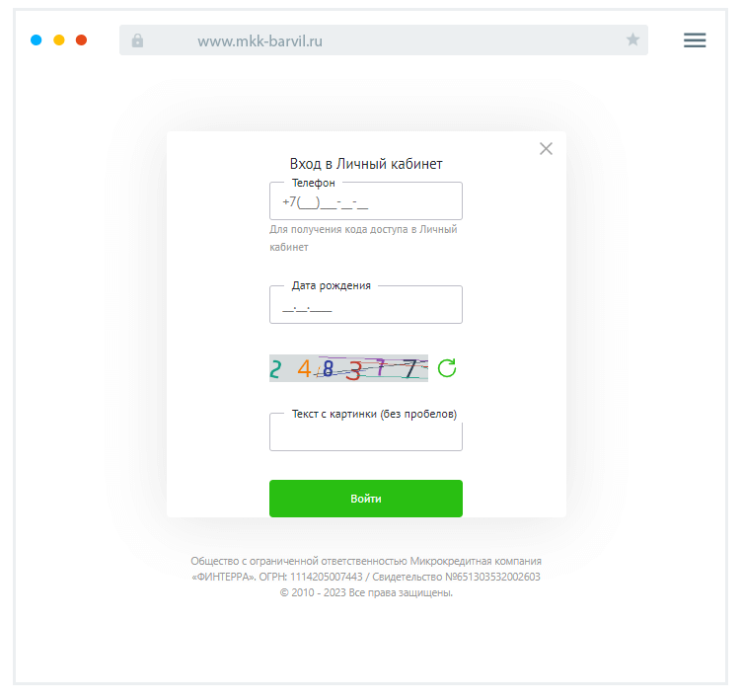Click the Дата рождения field label
The height and width of the screenshot is (700, 741).
[x=331, y=285]
